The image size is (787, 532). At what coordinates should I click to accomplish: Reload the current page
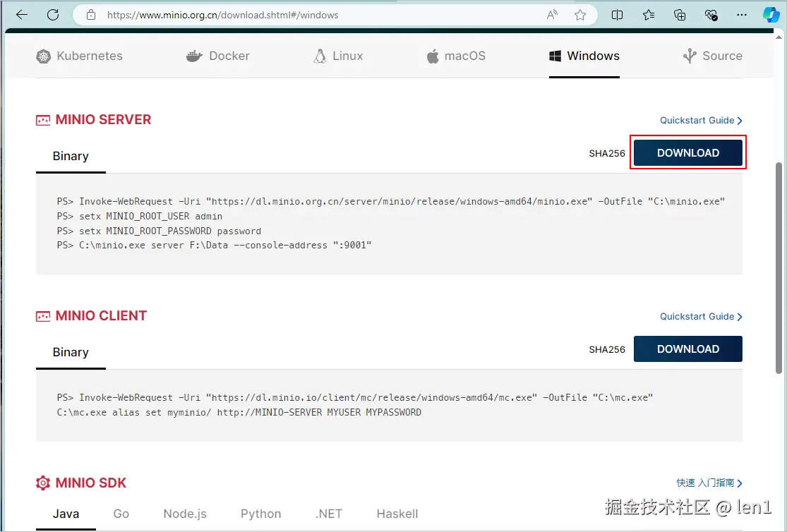tap(53, 15)
